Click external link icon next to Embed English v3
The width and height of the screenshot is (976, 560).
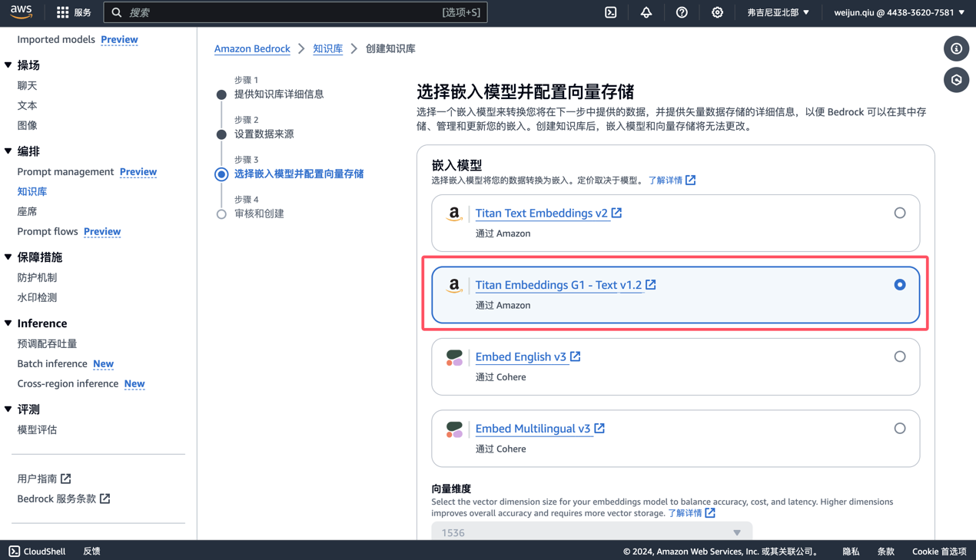click(x=576, y=356)
